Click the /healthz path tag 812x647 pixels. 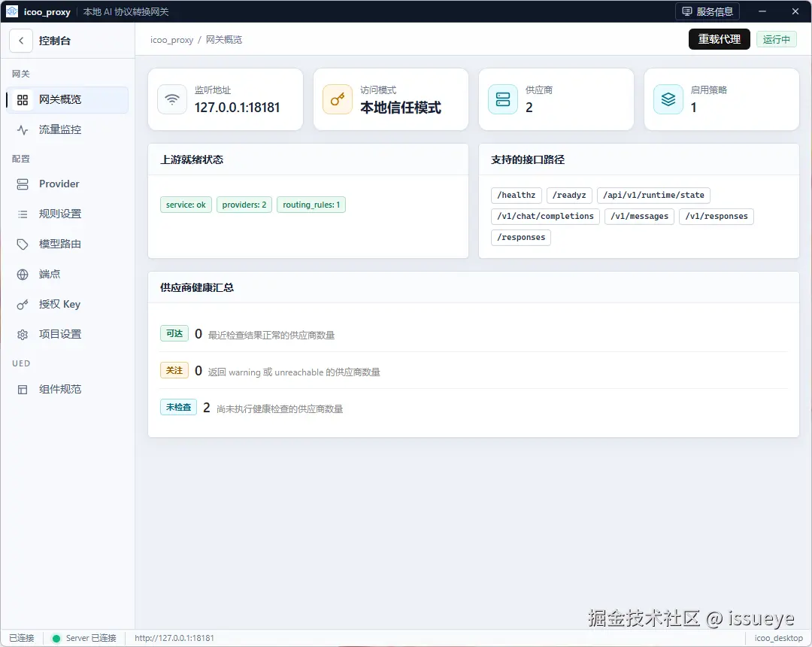517,196
